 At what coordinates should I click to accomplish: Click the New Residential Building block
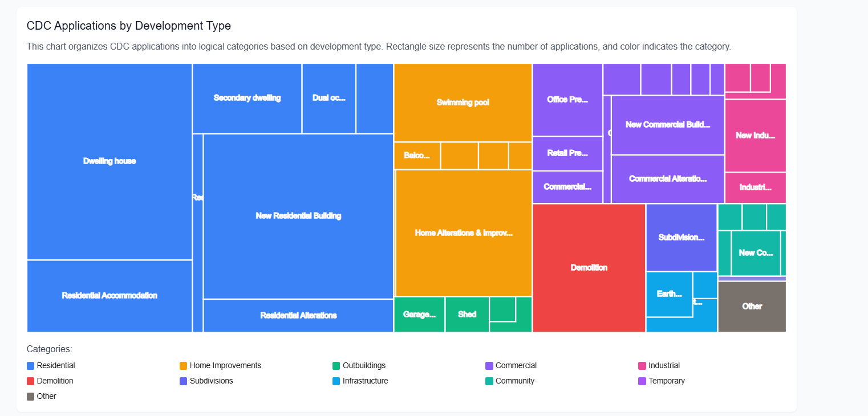click(x=298, y=215)
